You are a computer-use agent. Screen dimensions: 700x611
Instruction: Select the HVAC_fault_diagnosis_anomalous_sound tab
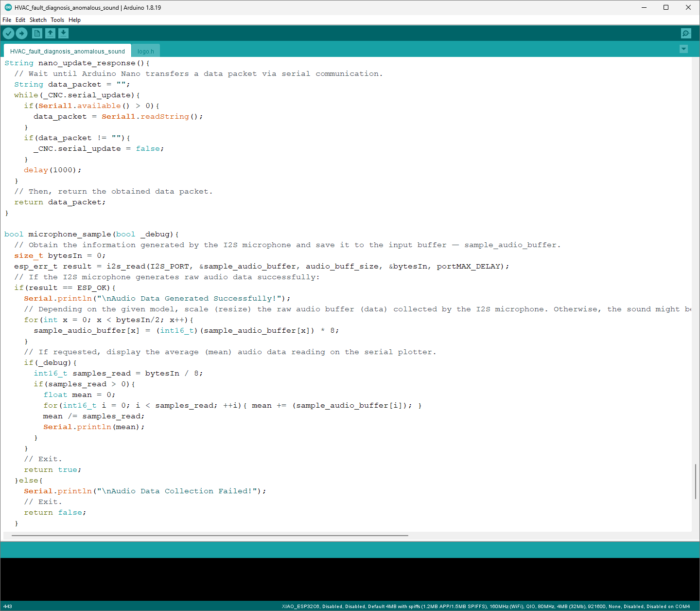click(67, 51)
